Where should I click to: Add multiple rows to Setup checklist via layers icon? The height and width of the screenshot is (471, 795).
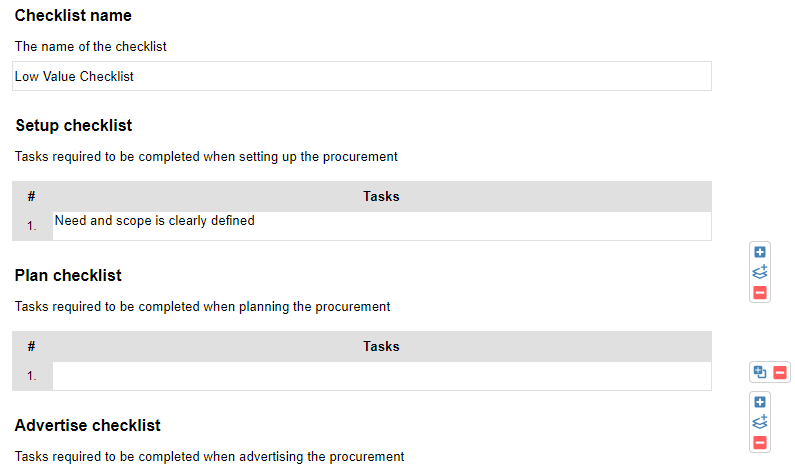tap(760, 272)
